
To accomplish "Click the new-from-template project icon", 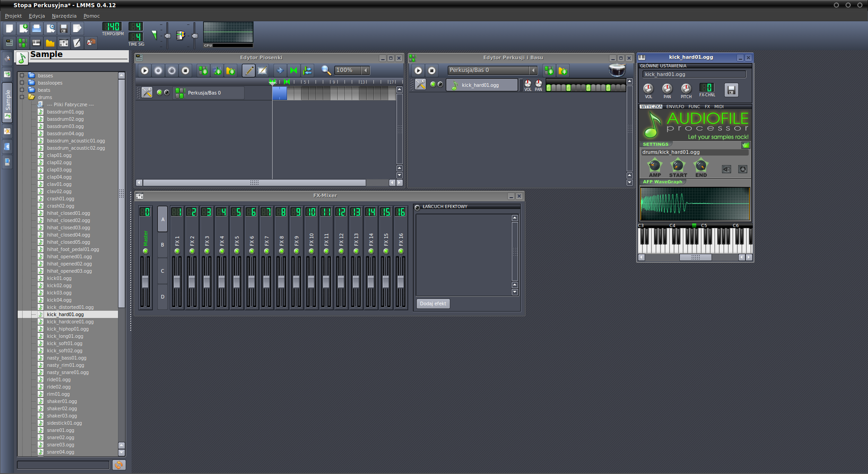I will (x=23, y=28).
